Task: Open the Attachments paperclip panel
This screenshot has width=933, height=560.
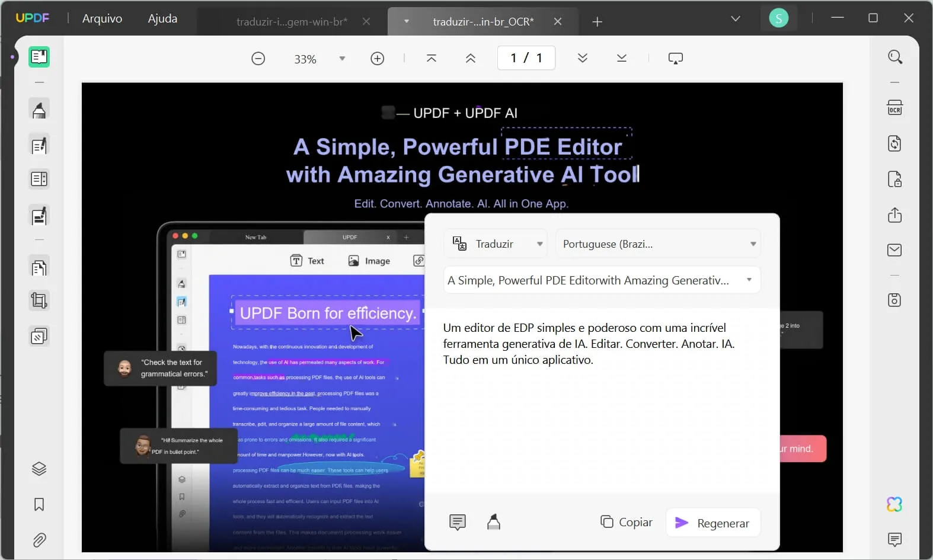Action: [x=39, y=540]
